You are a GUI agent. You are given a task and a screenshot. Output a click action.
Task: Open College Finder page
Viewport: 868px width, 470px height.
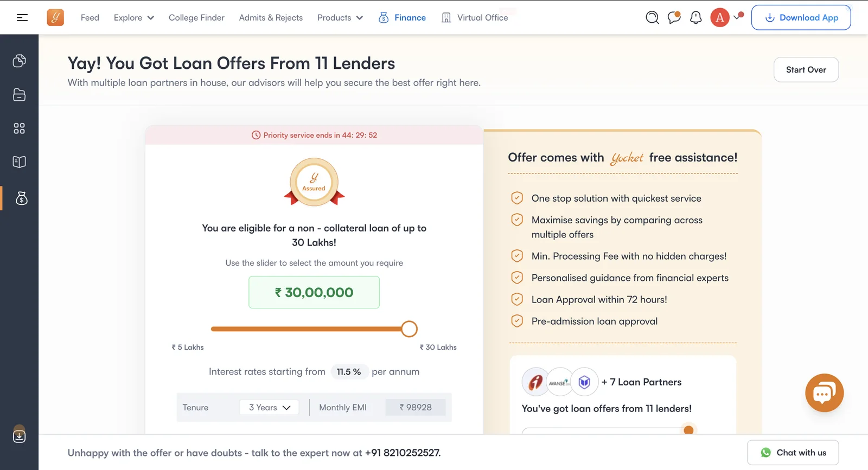pos(196,18)
